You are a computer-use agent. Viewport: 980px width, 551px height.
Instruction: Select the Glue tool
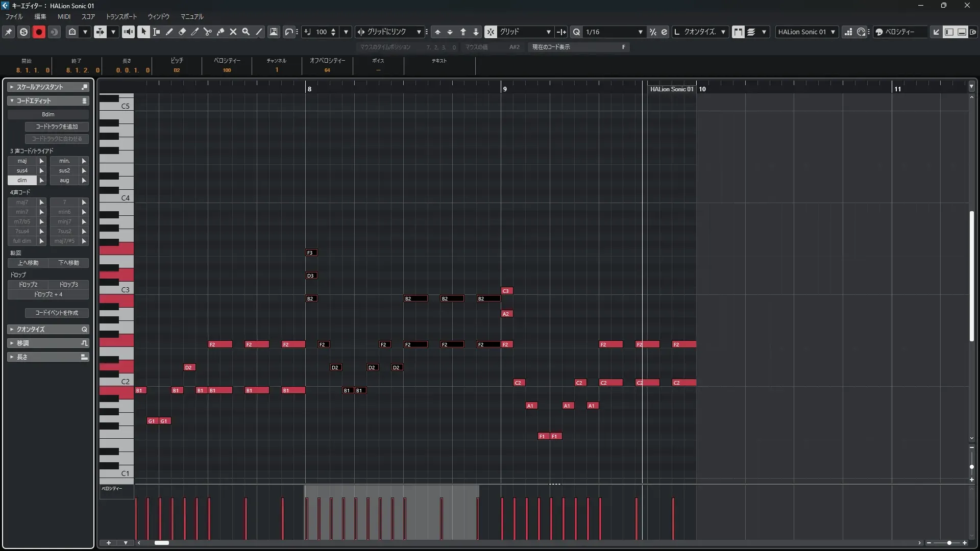(220, 32)
